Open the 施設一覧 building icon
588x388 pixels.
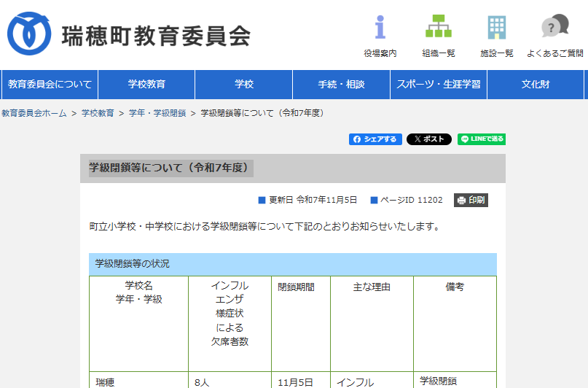(496, 36)
